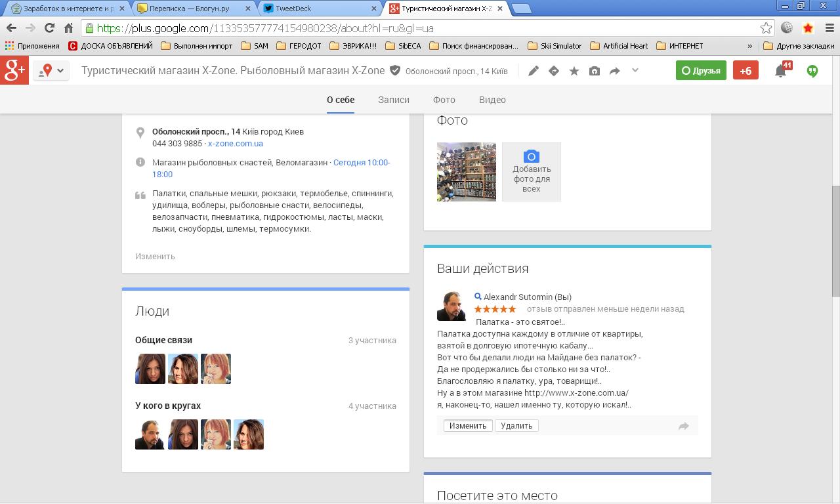The height and width of the screenshot is (504, 840).
Task: Open the Приложения apps shortcut
Action: point(31,46)
